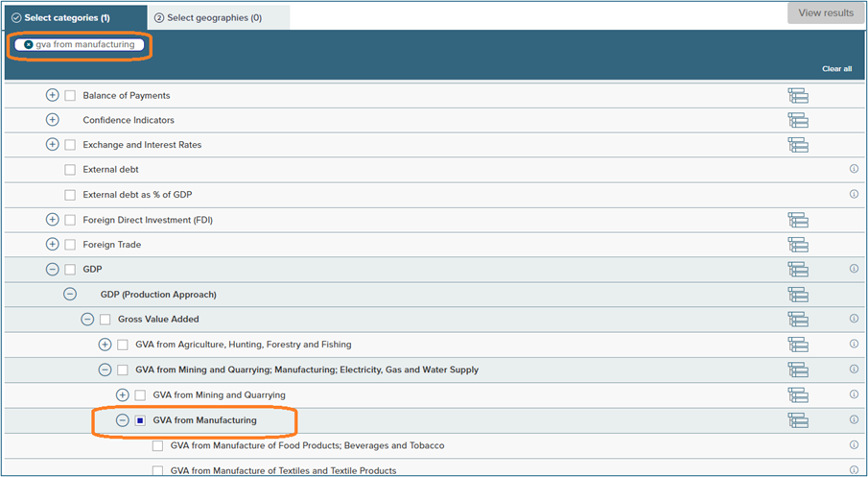Check the Gross Value Added checkbox
The height and width of the screenshot is (477, 868).
point(106,320)
